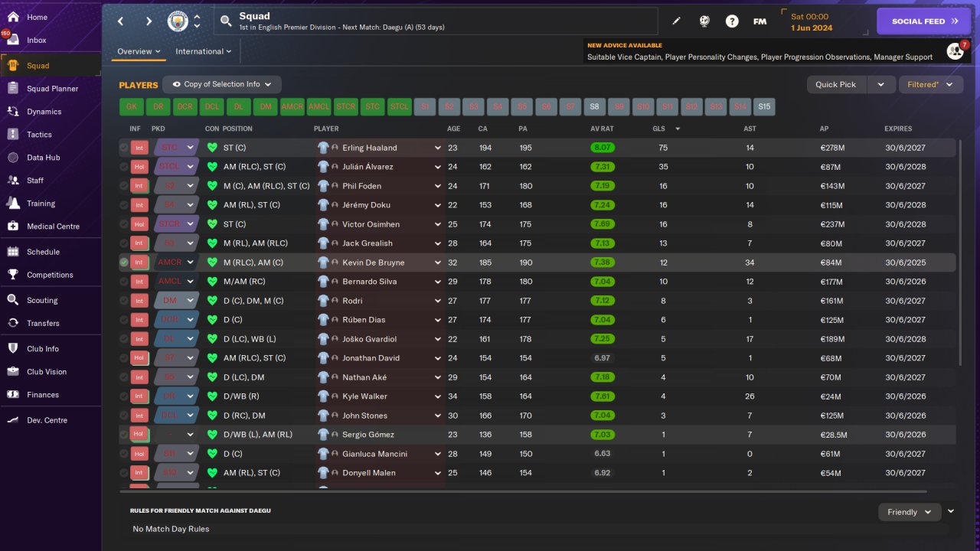Open the Overview tab menu

[x=139, y=51]
